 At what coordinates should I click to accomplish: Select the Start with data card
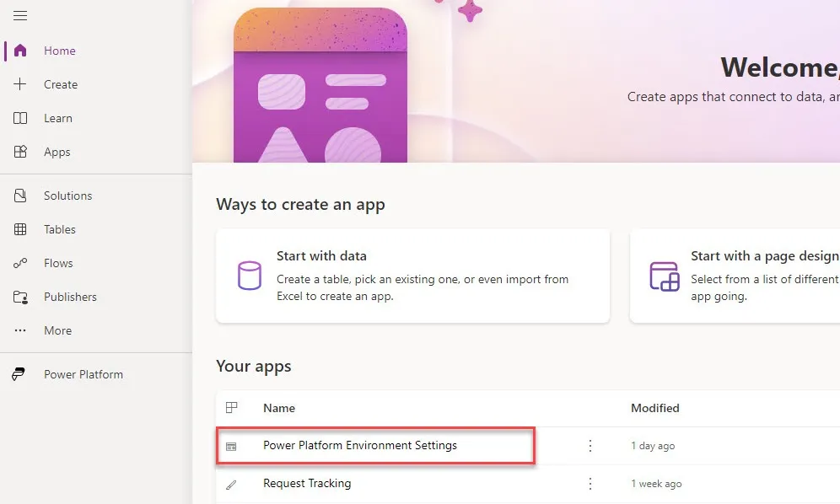tap(412, 276)
